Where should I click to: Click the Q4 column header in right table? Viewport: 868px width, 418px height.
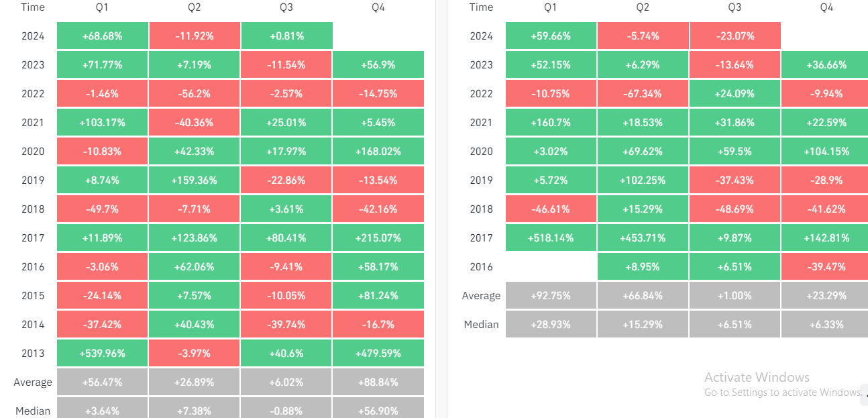(826, 7)
